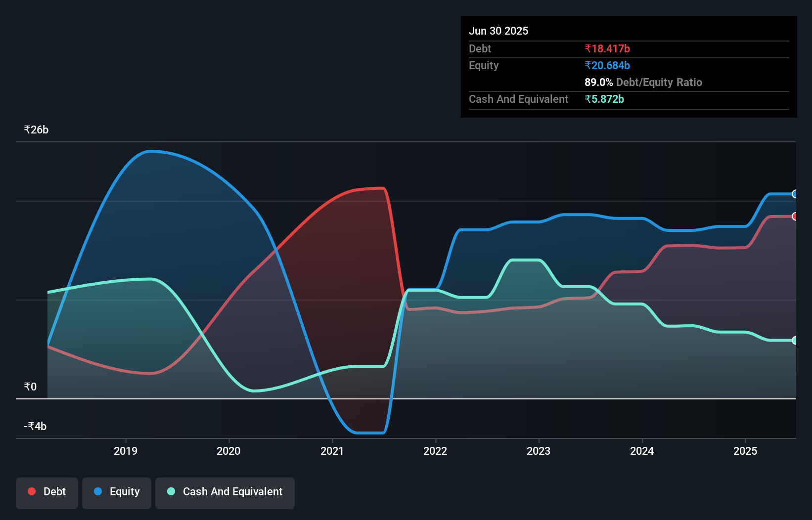Select the blue Equity endpoint marker on chart

click(795, 194)
